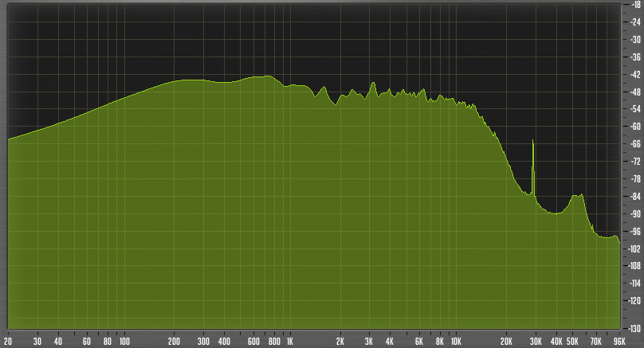
Task: Click the -96 dB level scale label
Action: [635, 232]
